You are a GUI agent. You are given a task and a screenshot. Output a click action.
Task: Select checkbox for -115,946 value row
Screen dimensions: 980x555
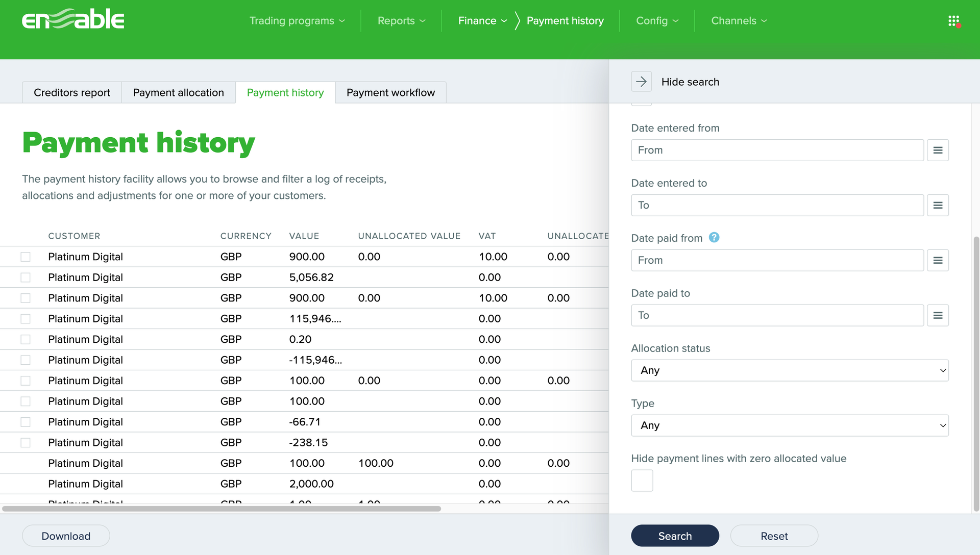[x=26, y=360]
